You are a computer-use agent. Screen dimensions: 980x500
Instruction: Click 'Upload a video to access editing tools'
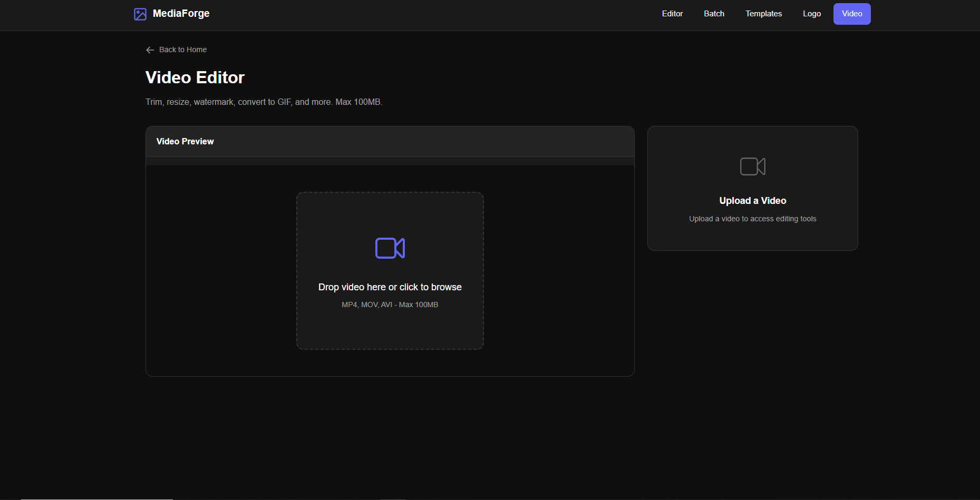(753, 219)
